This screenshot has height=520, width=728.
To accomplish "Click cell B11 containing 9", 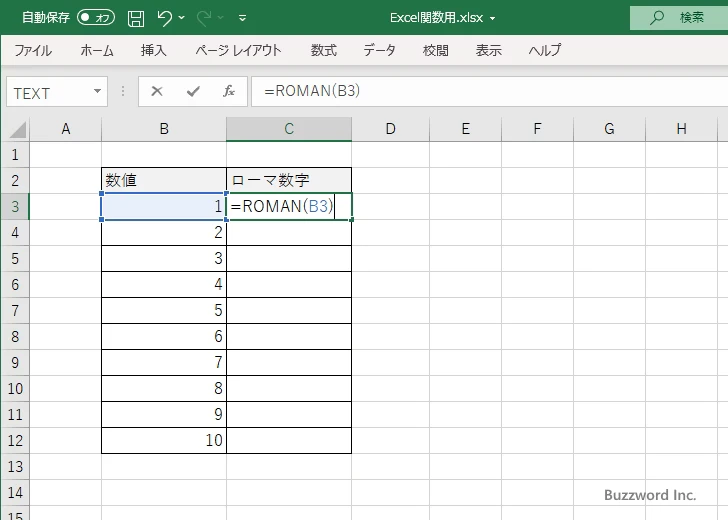I will tap(164, 414).
